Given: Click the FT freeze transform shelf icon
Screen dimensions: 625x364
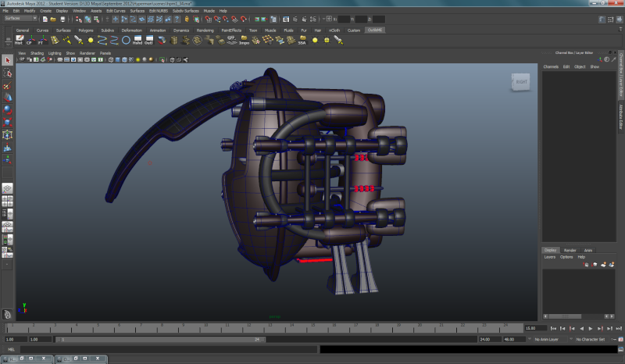Looking at the screenshot, I should (x=42, y=40).
